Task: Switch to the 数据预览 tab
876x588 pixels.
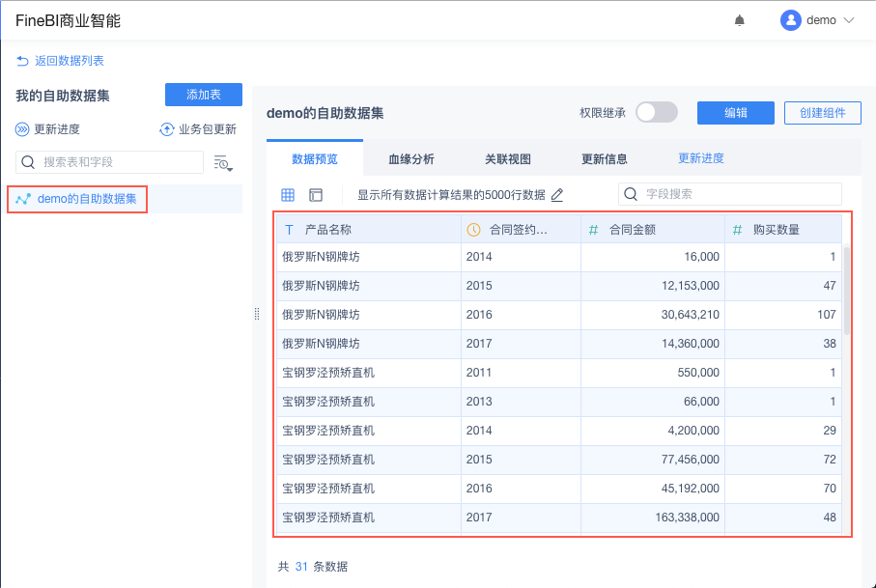Action: [x=315, y=159]
